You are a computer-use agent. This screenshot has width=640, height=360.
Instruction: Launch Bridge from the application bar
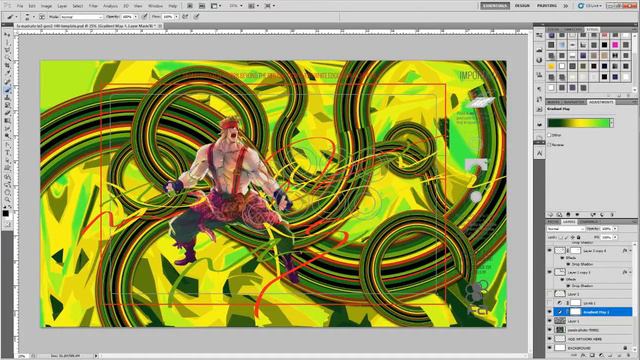coord(190,6)
